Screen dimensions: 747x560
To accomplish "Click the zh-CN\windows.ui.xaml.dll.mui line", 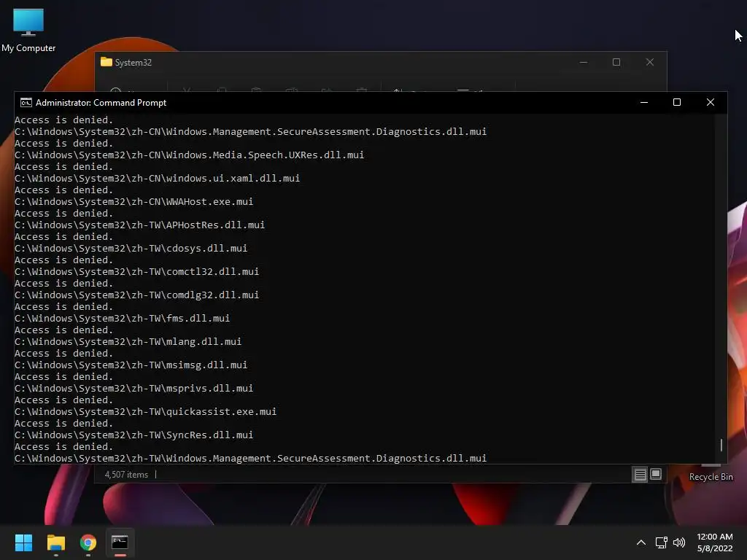I will pos(158,178).
